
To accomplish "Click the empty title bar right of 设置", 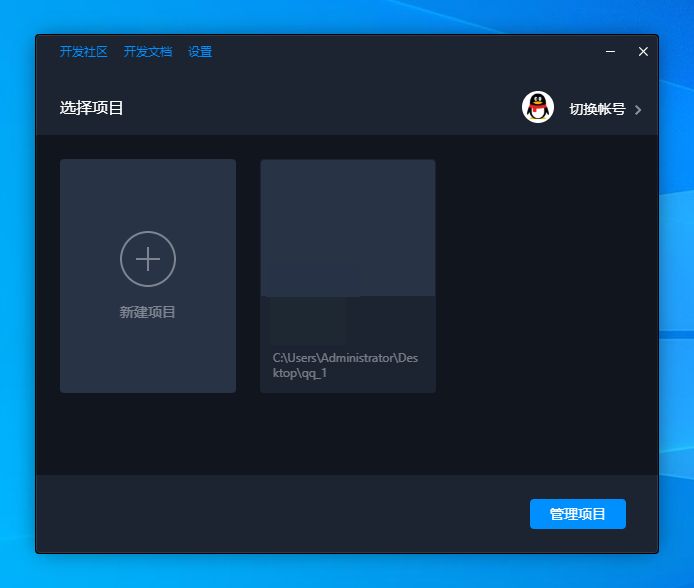I will [400, 52].
